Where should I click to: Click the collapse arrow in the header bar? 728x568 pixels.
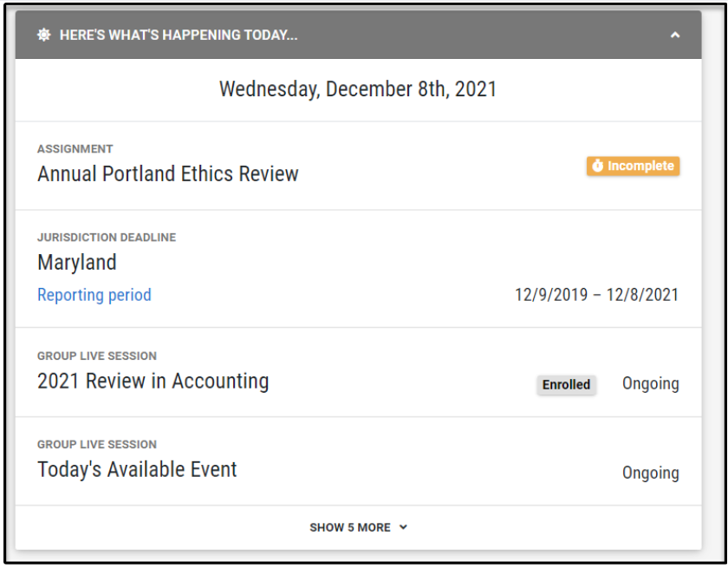pyautogui.click(x=673, y=36)
